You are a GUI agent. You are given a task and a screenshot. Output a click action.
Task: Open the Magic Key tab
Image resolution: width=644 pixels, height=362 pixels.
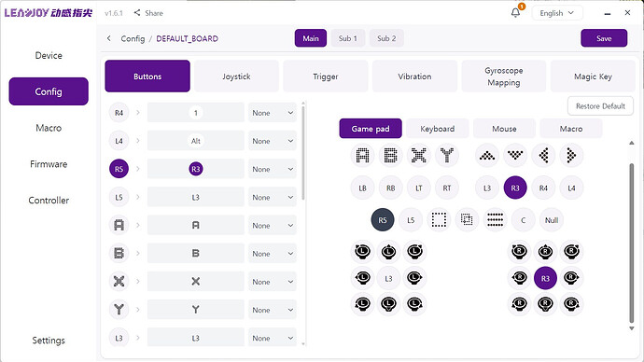(x=593, y=77)
